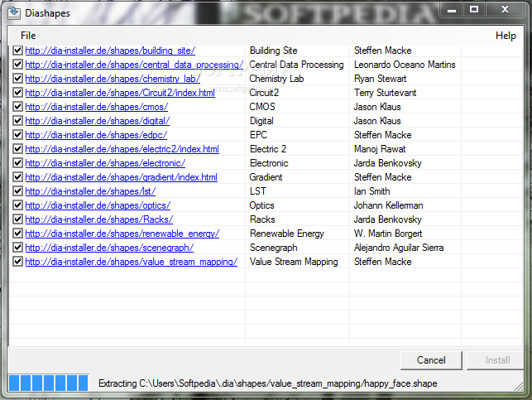Select the Central Data Processing name cell

pos(296,65)
